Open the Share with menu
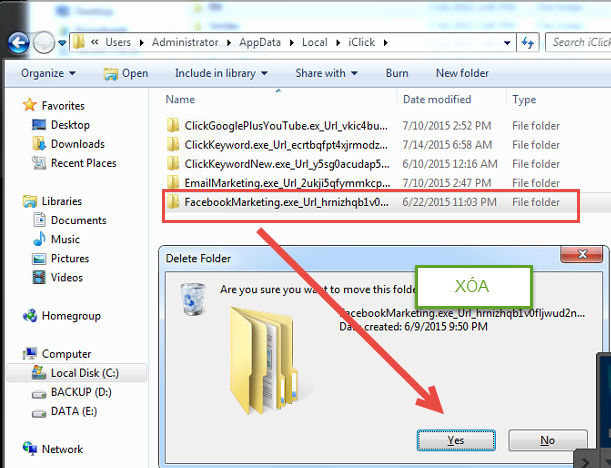 pos(326,73)
